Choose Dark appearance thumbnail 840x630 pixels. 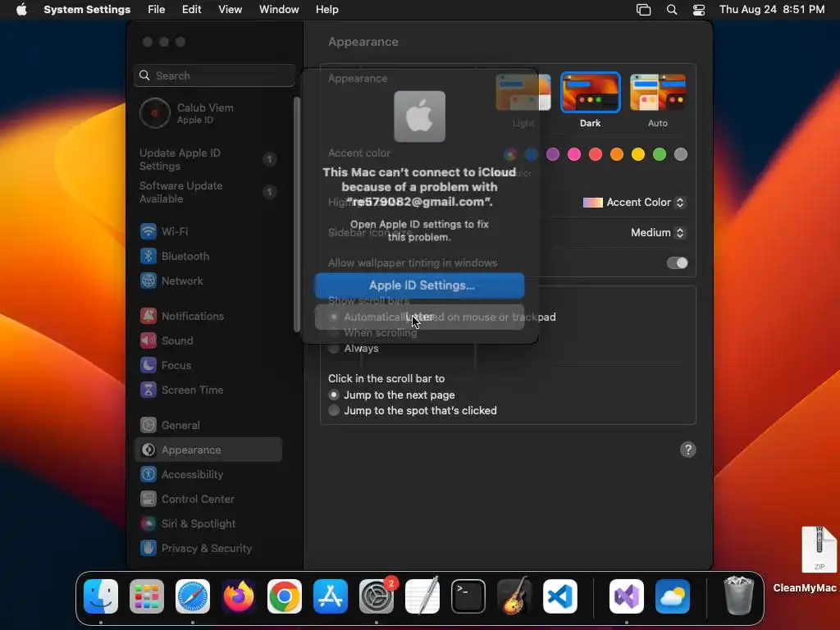[x=591, y=93]
